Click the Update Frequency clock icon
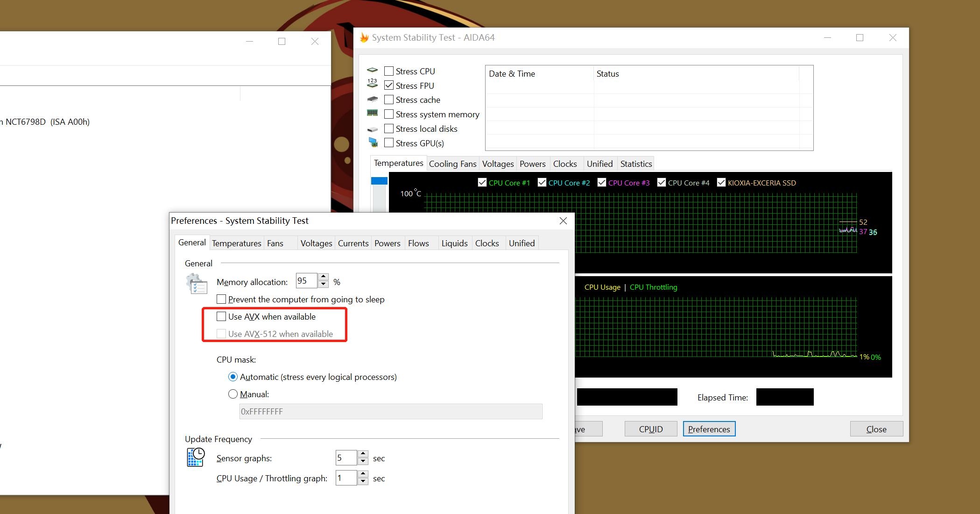 point(196,457)
